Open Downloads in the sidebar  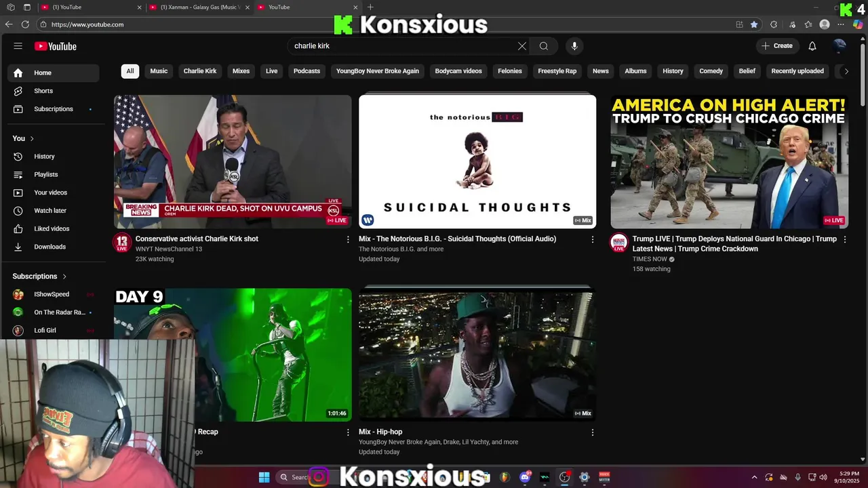pos(54,247)
